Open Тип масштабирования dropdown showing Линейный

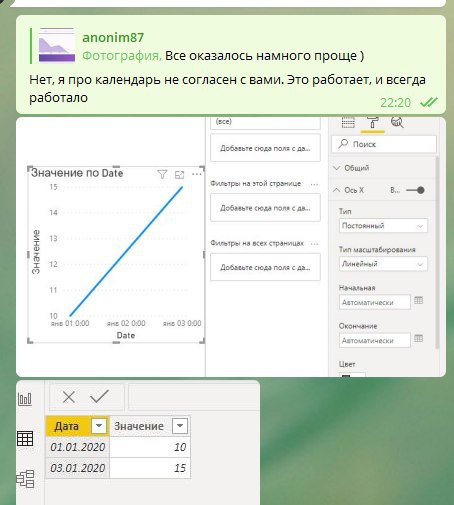(x=383, y=264)
